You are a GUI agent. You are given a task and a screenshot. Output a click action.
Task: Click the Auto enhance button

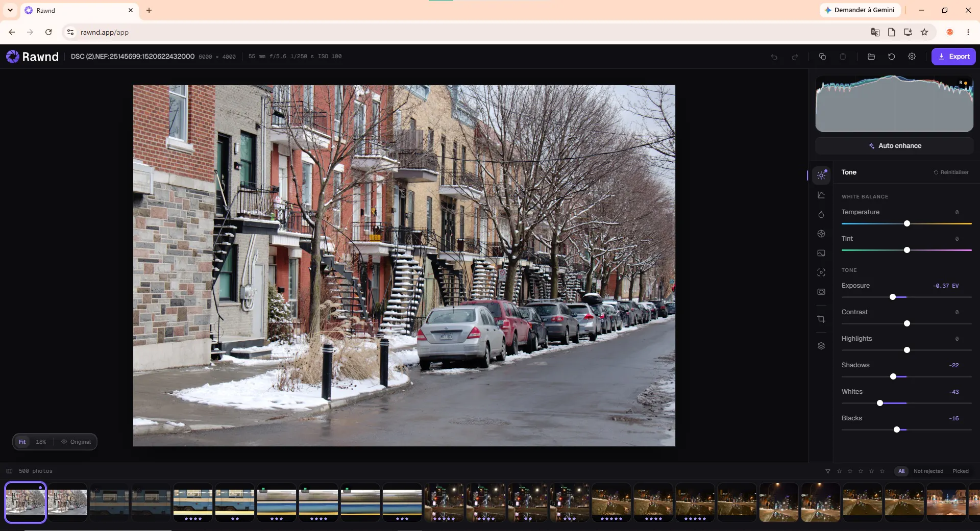click(894, 146)
